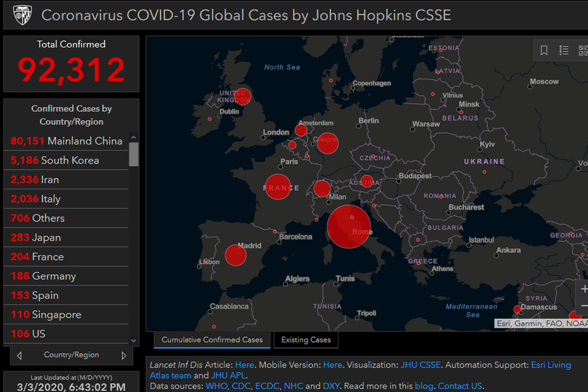Screen dimensions: 588x392
Task: Open the blog link
Action: click(x=424, y=387)
